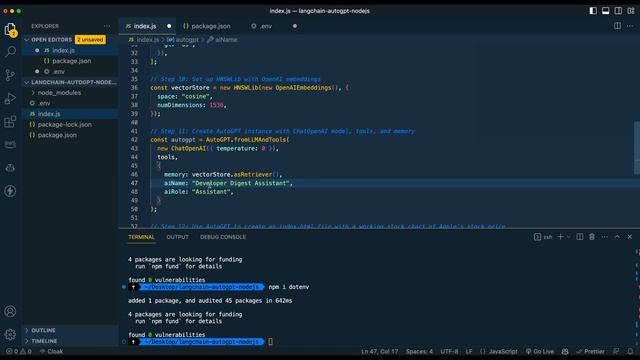Change LF end of line sequence
Image resolution: width=640 pixels, height=360 pixels.
(x=469, y=351)
